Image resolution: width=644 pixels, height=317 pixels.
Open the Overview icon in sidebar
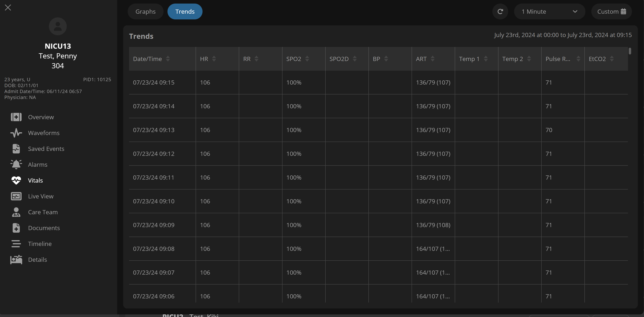[x=16, y=117]
